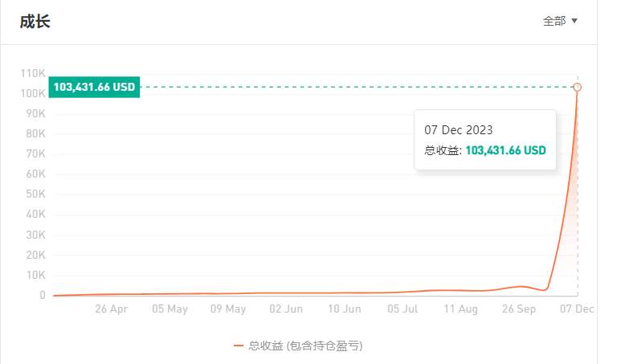Click the 50K y-axis label
617x364 pixels.
point(35,194)
